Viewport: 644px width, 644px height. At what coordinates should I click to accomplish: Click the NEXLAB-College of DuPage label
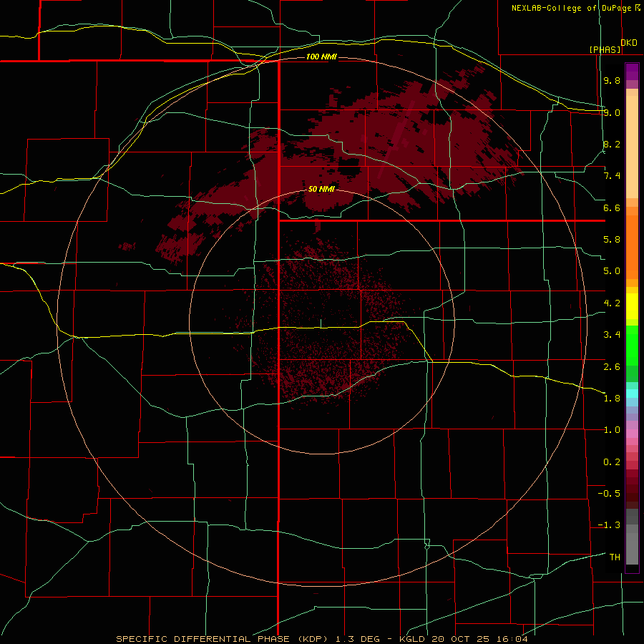pos(571,8)
